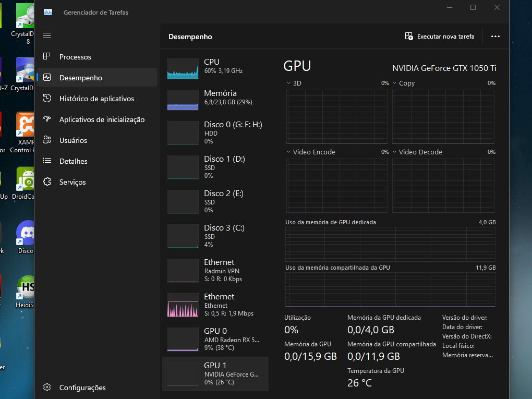Viewport: 532px width, 399px height.
Task: Maximize the Gerenciador de Tarefas window
Action: click(x=473, y=7)
